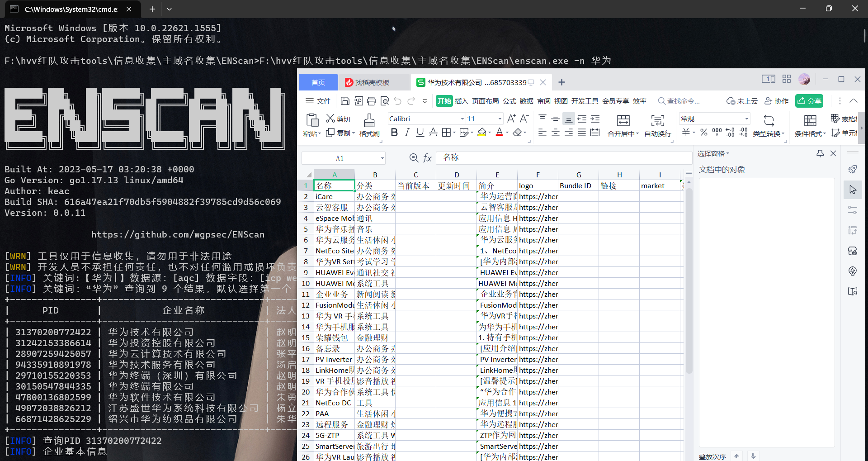Switch to the 找稻壳模板 tab
868x461 pixels.
click(x=372, y=82)
